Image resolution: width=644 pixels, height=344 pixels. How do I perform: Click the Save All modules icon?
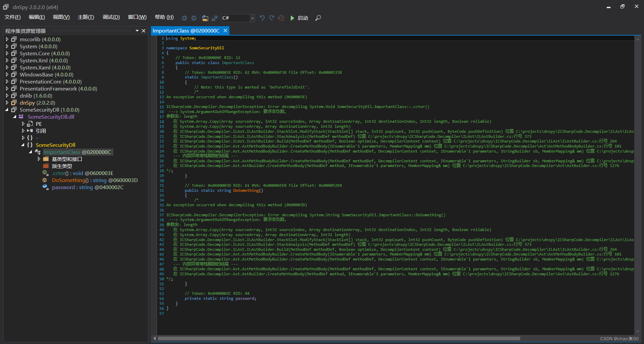(215, 18)
